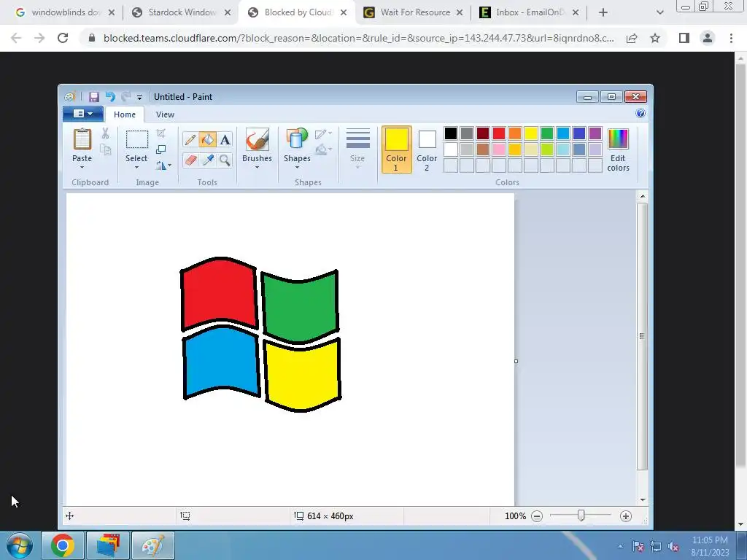Click the Brushes tool icon

[258, 139]
